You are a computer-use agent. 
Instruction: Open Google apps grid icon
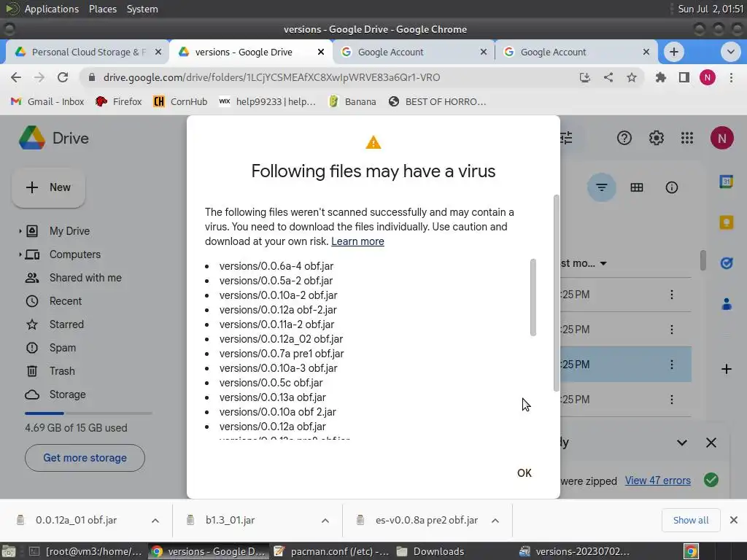click(x=687, y=138)
